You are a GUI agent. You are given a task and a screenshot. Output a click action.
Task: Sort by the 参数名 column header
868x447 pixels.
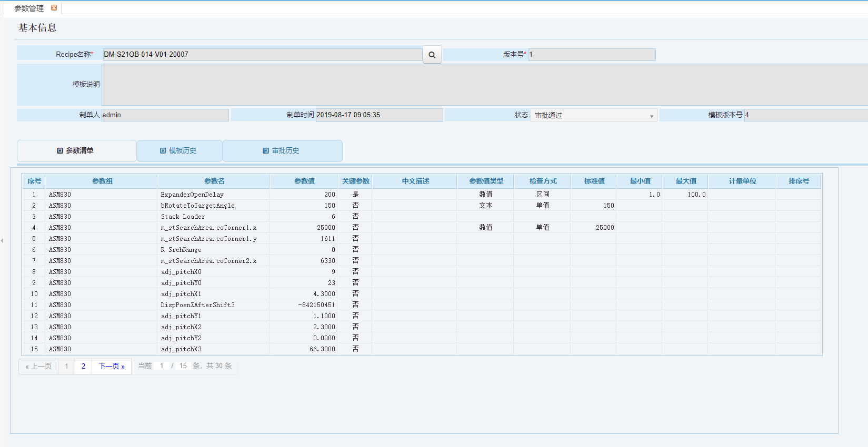click(214, 181)
